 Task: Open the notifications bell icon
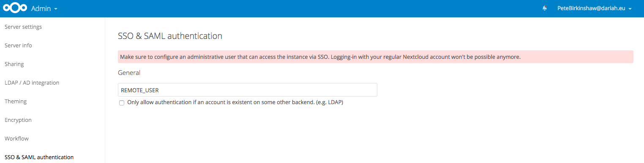pyautogui.click(x=545, y=8)
